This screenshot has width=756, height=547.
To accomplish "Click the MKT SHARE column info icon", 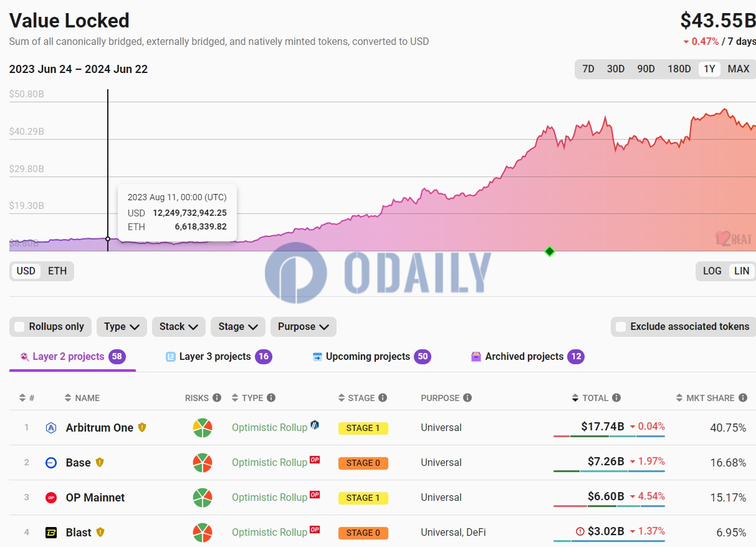I will coord(742,398).
